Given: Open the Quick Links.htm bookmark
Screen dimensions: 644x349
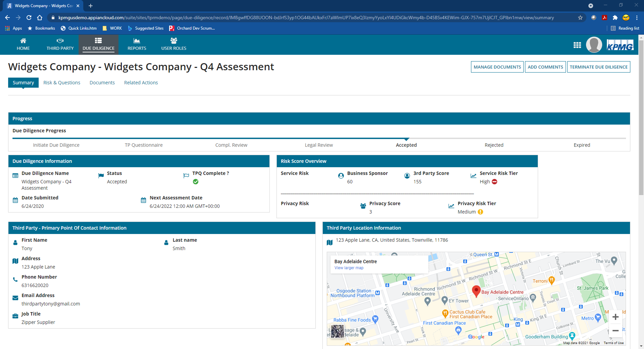Looking at the screenshot, I should pyautogui.click(x=79, y=28).
